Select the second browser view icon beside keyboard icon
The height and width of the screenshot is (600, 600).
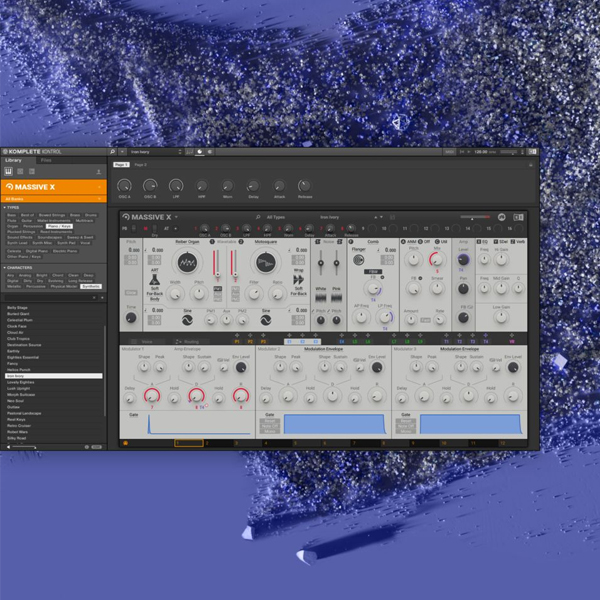click(x=20, y=171)
